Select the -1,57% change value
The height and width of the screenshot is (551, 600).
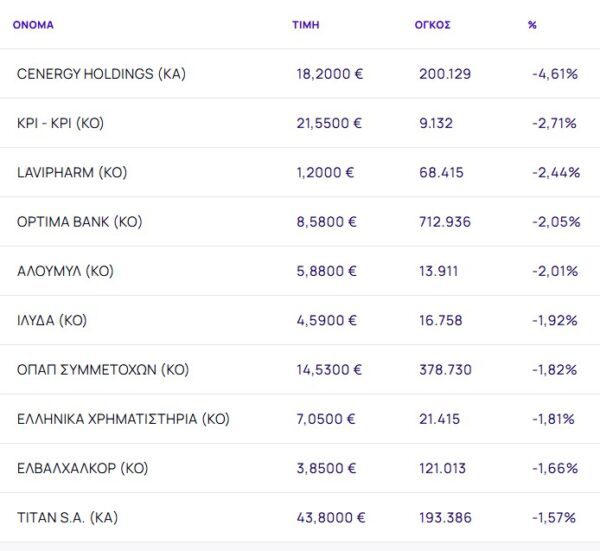click(x=555, y=518)
